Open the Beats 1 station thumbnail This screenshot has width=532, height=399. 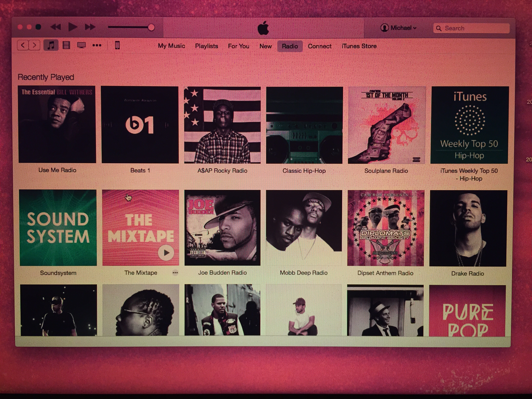click(140, 125)
